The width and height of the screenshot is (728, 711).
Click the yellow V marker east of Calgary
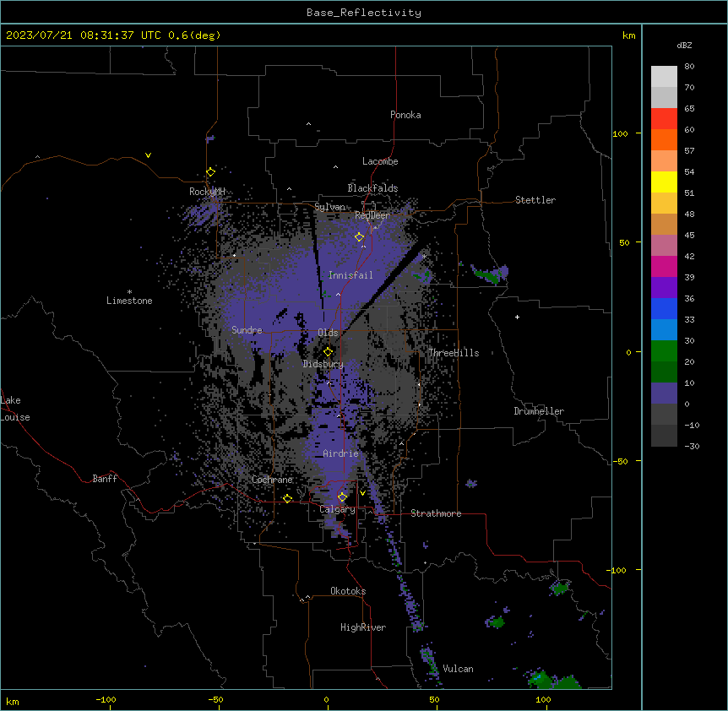(362, 493)
